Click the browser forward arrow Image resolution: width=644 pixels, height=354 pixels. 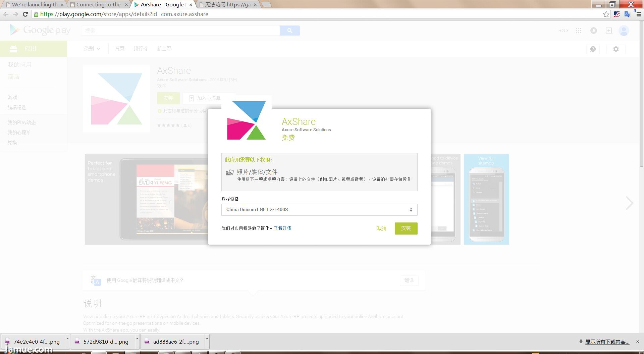coord(15,14)
